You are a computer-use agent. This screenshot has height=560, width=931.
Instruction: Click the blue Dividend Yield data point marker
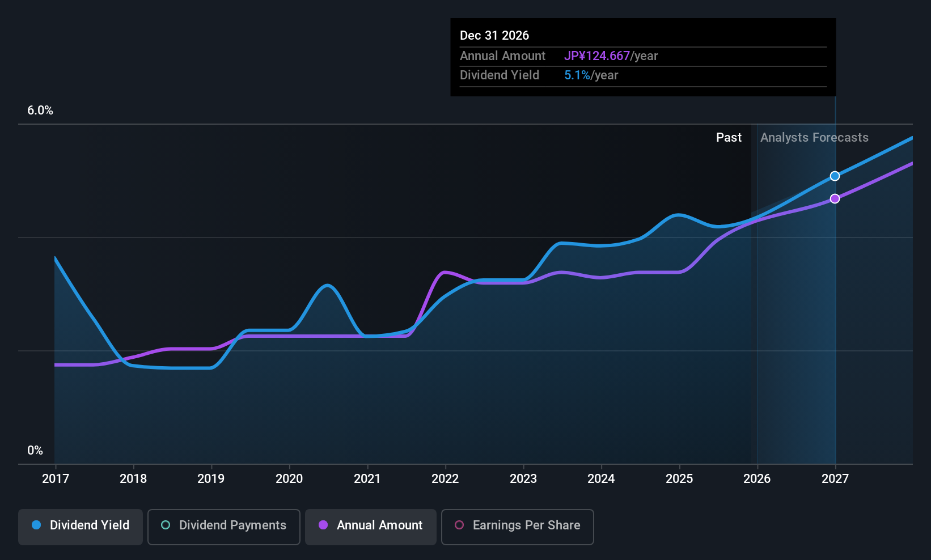click(835, 176)
